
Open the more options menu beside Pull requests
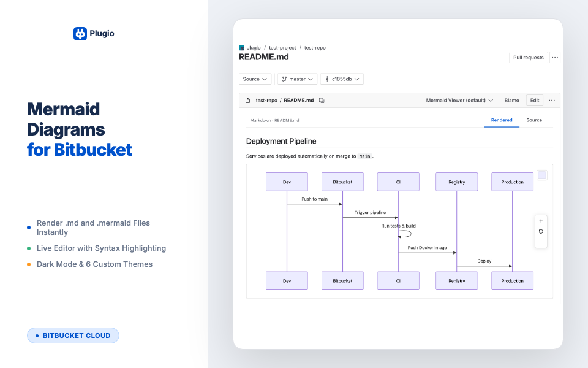555,58
